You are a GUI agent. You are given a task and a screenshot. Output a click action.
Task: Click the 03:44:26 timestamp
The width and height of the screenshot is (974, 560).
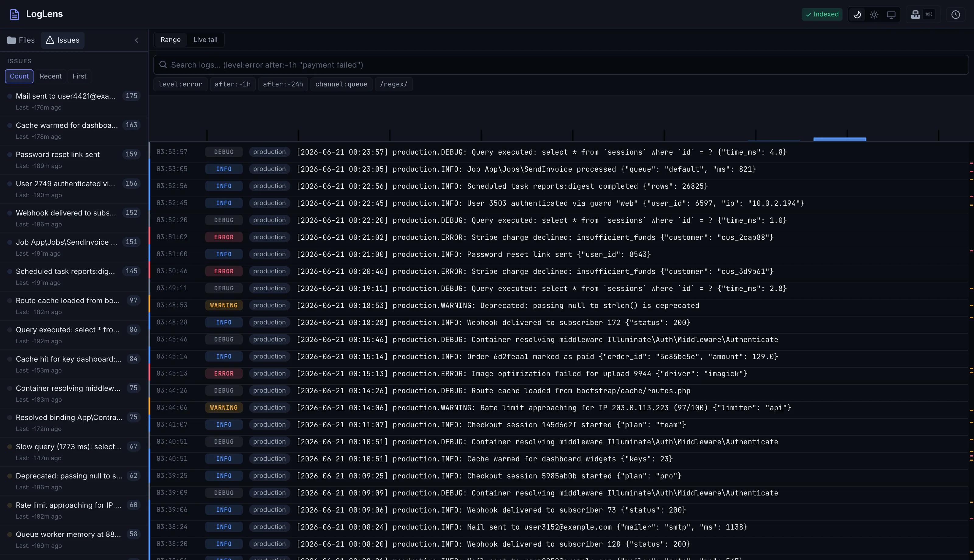tap(172, 390)
